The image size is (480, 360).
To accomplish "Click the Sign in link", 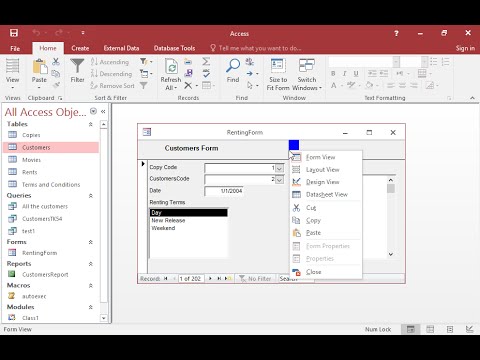I will point(465,48).
